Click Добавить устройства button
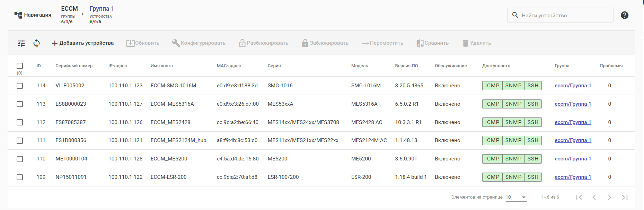 [83, 43]
